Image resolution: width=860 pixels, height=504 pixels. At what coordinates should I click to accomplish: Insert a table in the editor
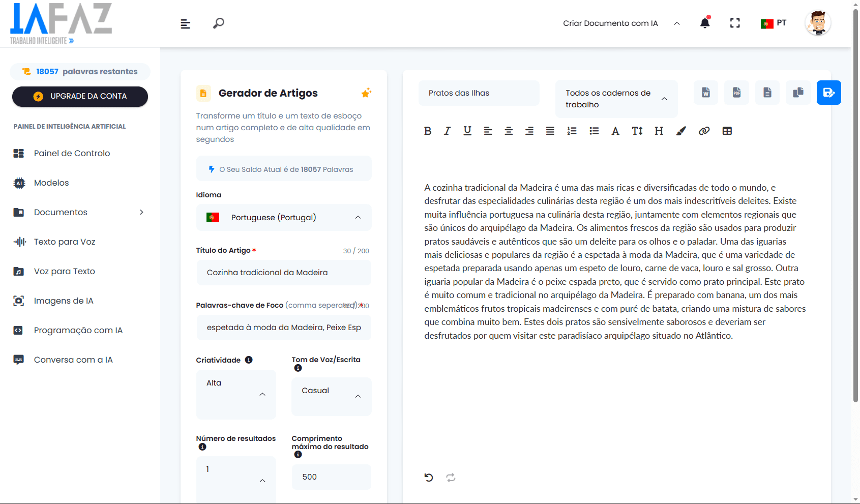pyautogui.click(x=727, y=131)
